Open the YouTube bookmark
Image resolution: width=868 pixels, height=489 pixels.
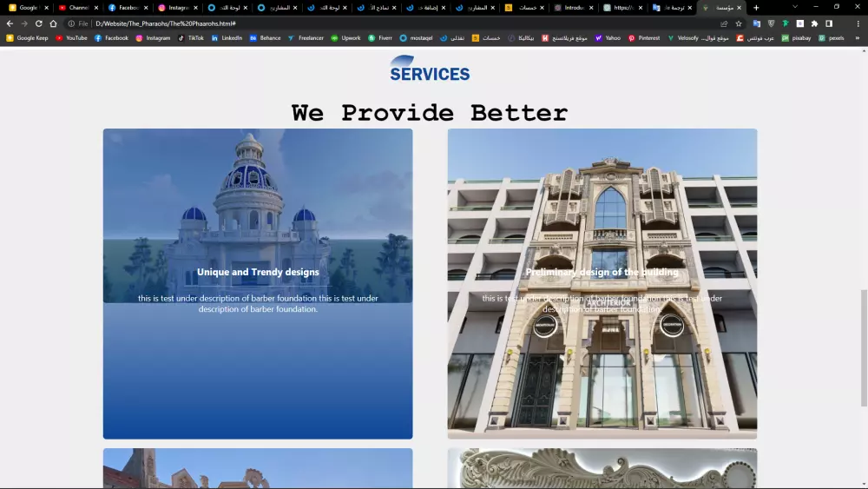pos(71,38)
